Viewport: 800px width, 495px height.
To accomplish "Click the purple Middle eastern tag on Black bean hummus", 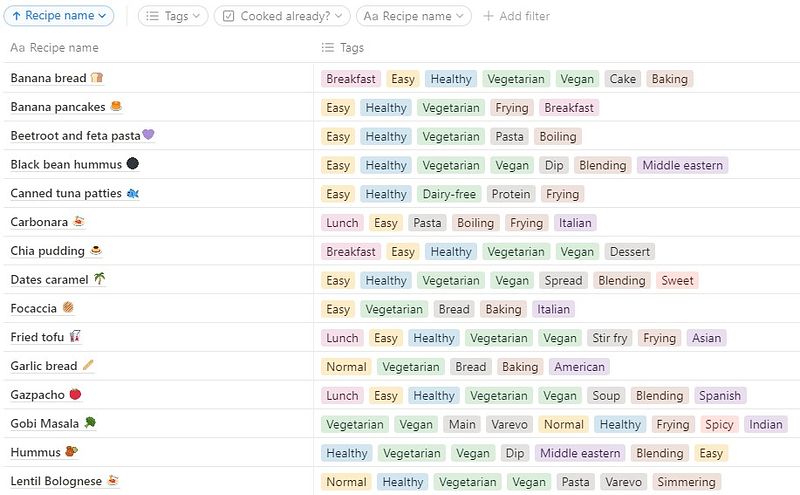I will tap(682, 165).
